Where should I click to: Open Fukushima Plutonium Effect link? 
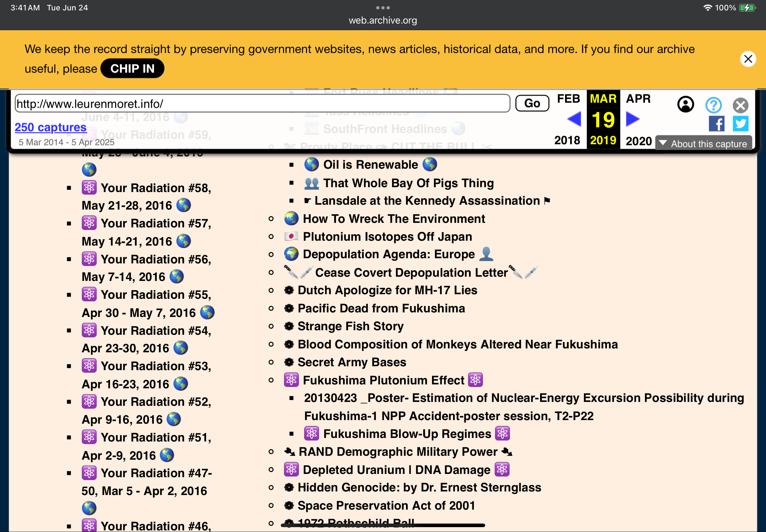point(384,380)
